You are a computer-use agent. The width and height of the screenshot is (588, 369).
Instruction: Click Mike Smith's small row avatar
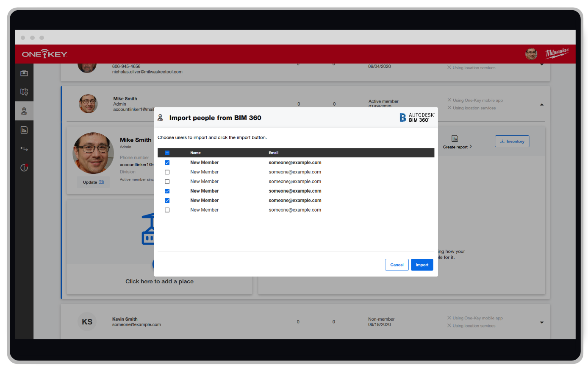click(88, 103)
